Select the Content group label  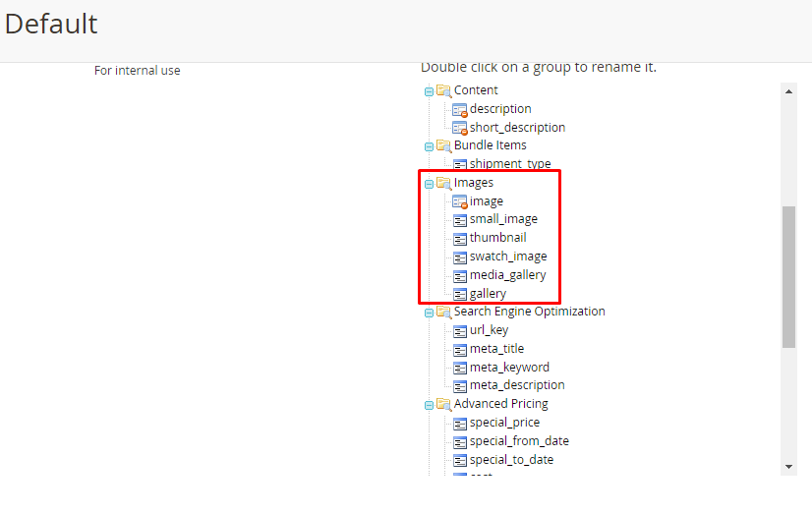[x=476, y=90]
